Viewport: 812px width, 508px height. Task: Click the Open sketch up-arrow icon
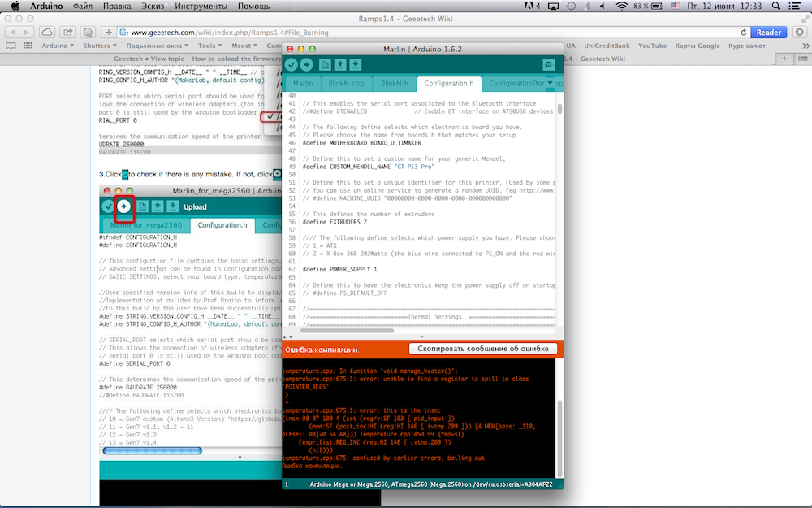[340, 65]
